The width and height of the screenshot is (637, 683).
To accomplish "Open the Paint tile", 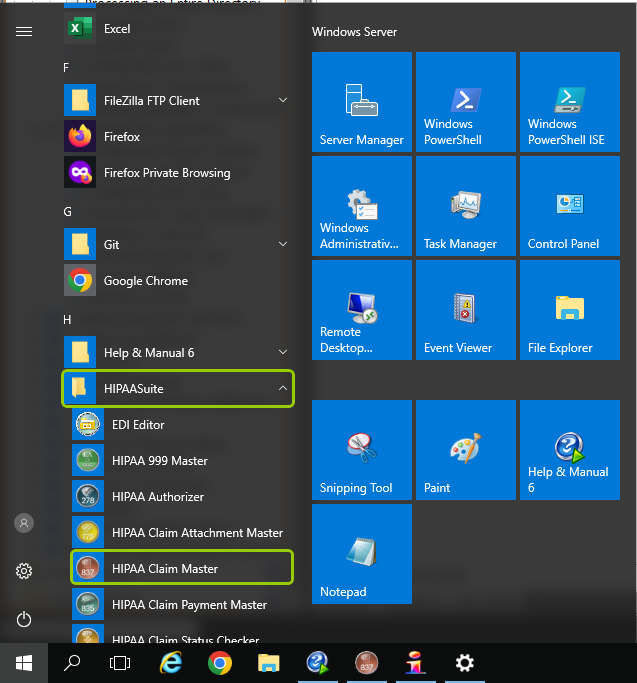I will click(x=466, y=450).
